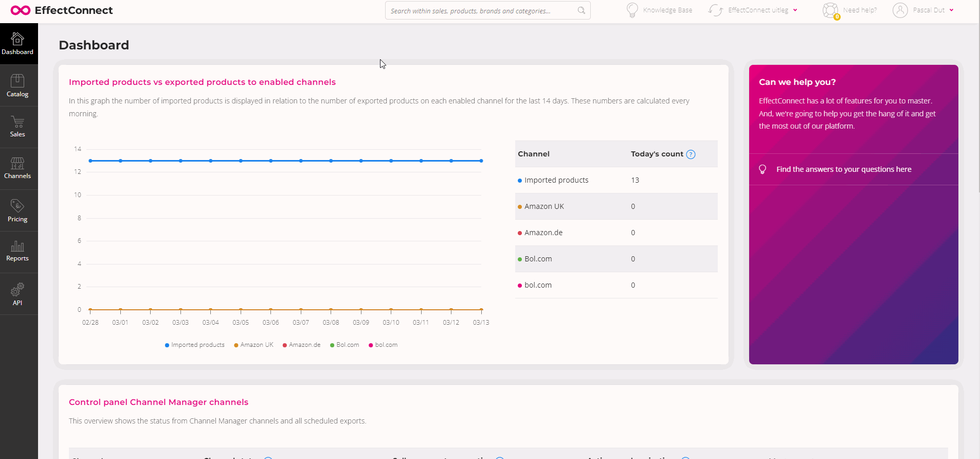Click the search magnifier icon
This screenshot has height=459, width=980.
click(x=582, y=10)
